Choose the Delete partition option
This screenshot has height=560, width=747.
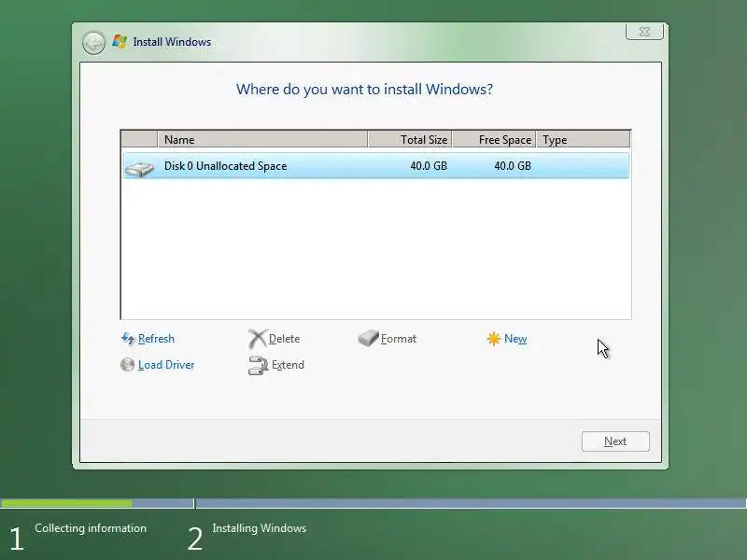(285, 339)
